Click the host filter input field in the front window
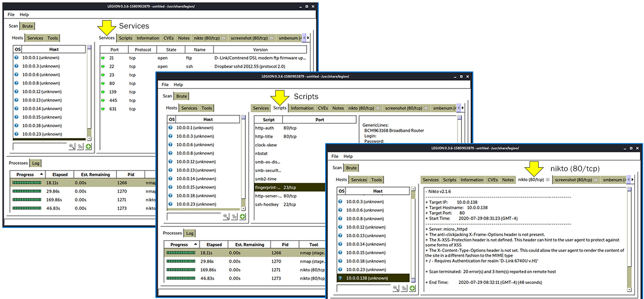Screen dimensions: 644x299 [x=364, y=288]
